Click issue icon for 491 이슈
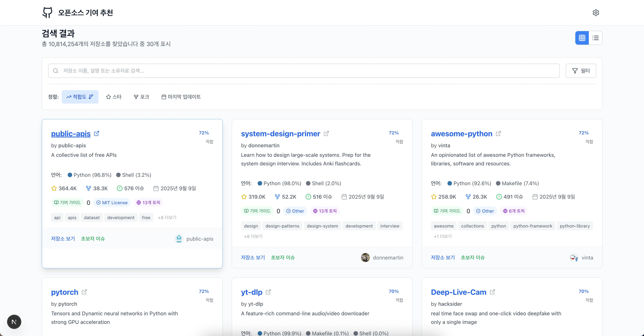The height and width of the screenshot is (336, 644). pos(499,197)
